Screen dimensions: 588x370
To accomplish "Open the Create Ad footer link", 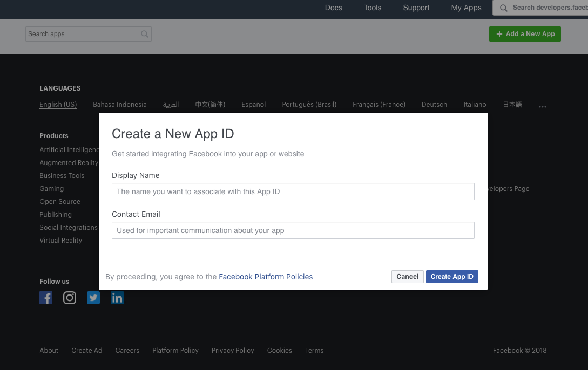I will coord(86,351).
